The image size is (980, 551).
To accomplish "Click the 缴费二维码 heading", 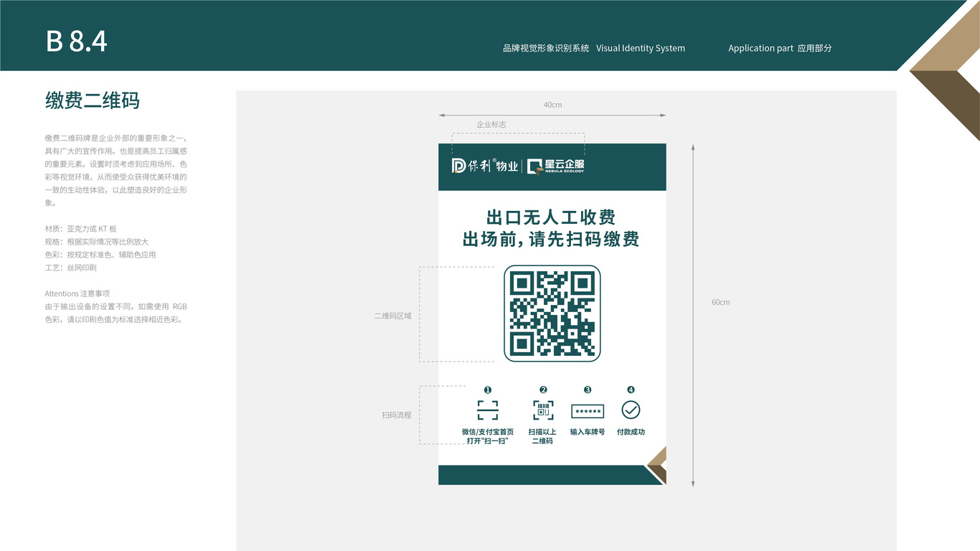I will 93,100.
